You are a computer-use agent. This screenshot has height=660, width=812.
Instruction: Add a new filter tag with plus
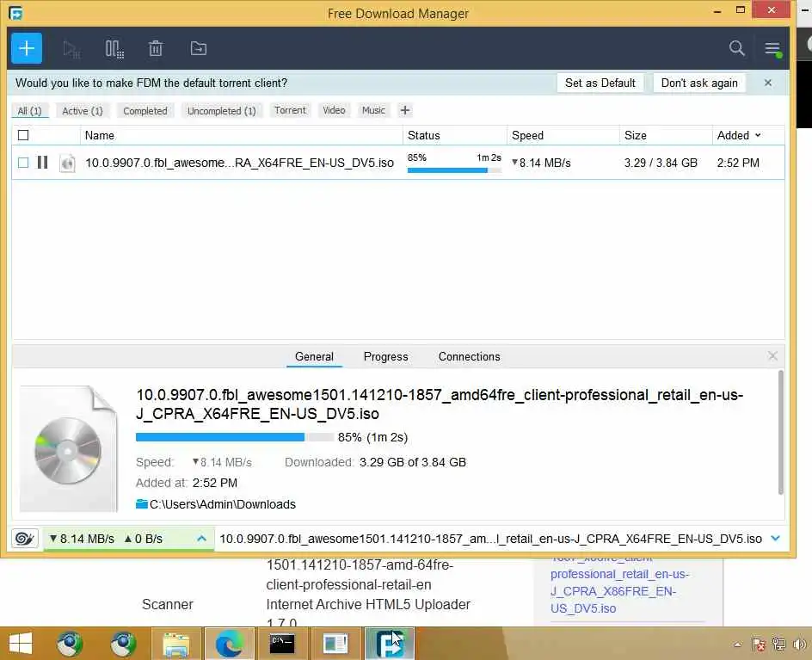click(405, 110)
